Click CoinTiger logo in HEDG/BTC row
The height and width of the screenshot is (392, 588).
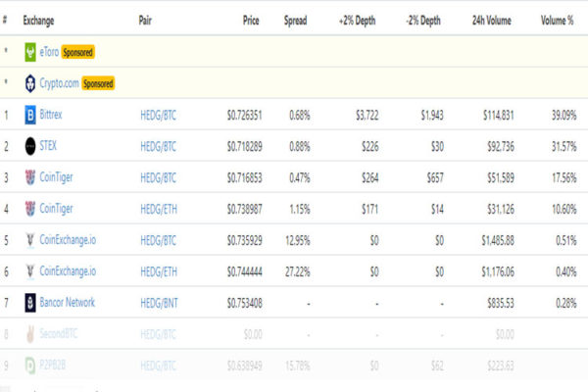click(30, 177)
